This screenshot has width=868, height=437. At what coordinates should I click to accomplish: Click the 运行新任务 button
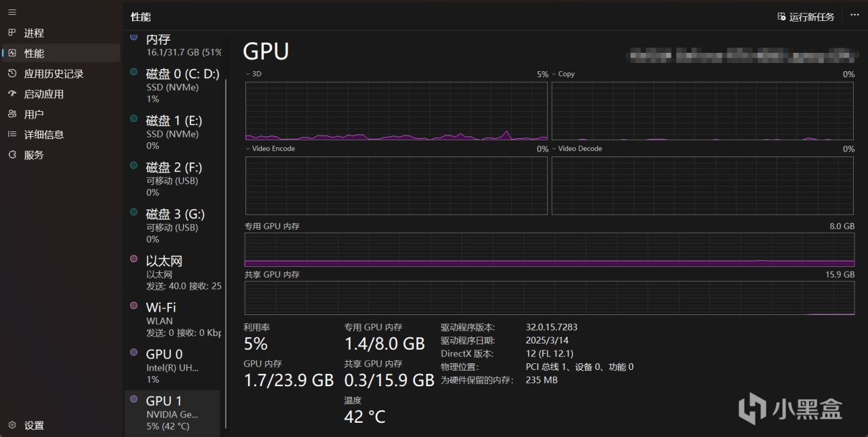[x=806, y=17]
